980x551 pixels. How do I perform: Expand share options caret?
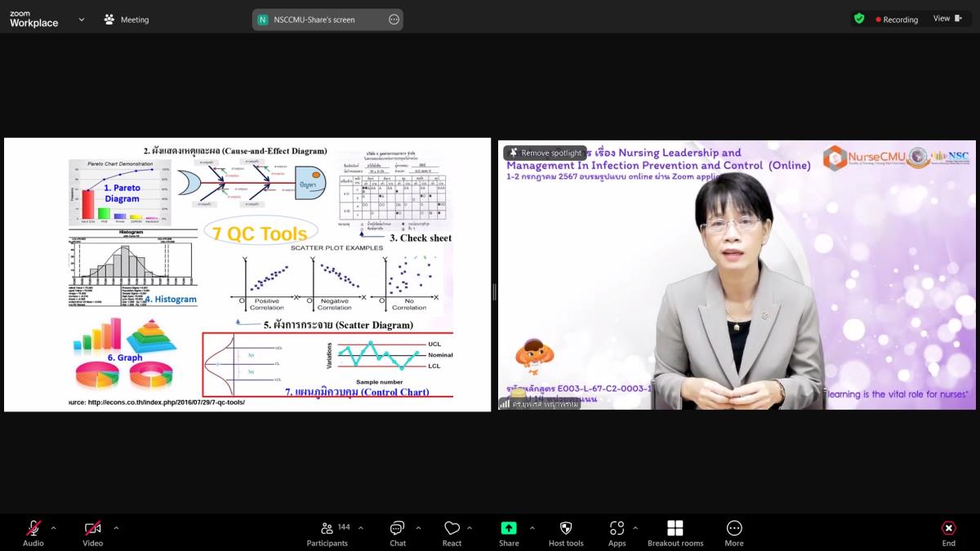[x=532, y=528]
